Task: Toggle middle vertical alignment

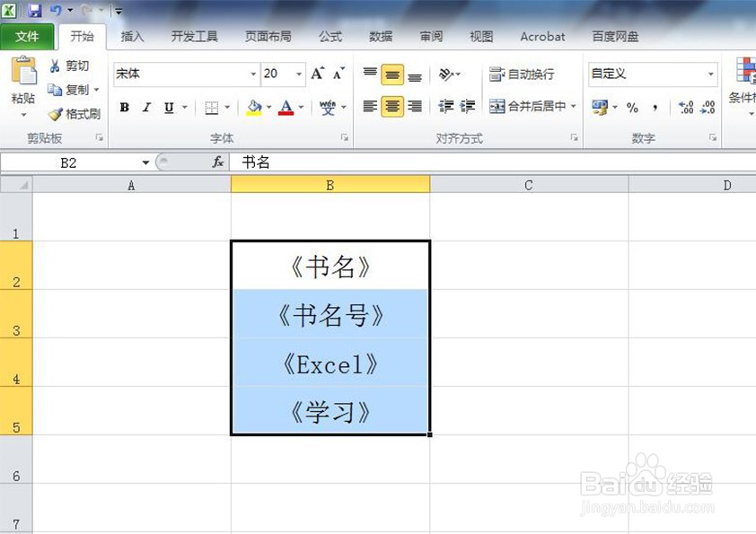Action: [x=392, y=74]
